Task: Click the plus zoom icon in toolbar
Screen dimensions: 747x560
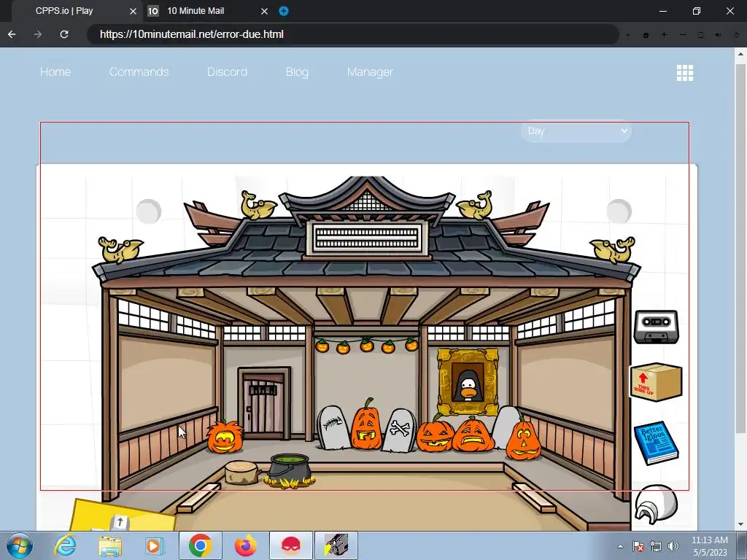Action: [664, 35]
